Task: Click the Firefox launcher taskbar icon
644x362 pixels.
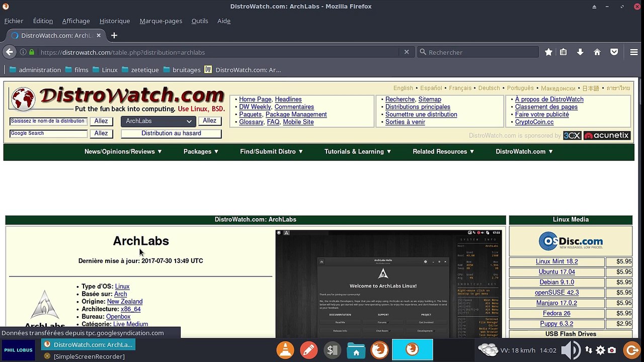Action: pos(379,350)
